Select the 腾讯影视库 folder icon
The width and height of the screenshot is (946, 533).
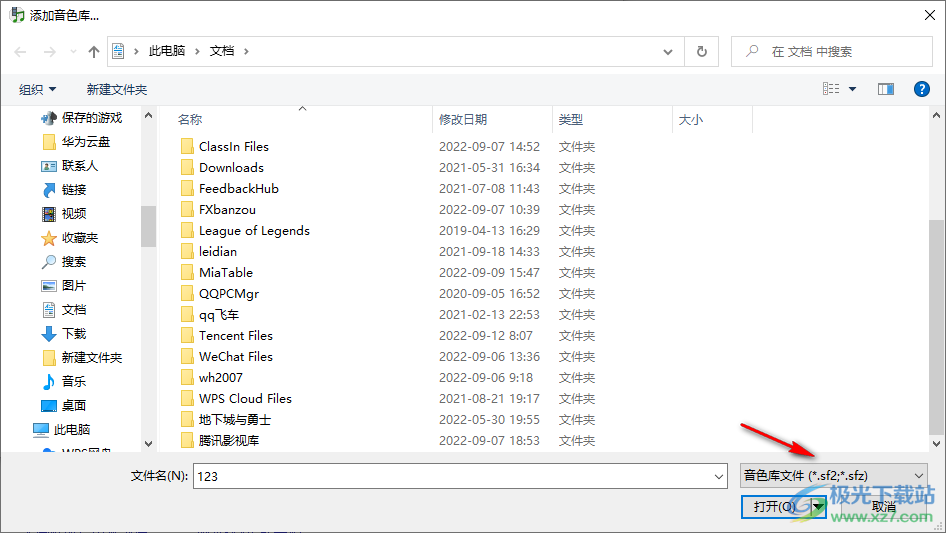click(188, 441)
